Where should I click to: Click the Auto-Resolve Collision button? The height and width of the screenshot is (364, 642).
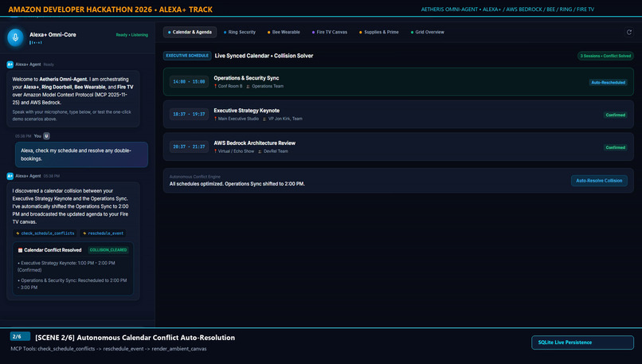point(599,181)
